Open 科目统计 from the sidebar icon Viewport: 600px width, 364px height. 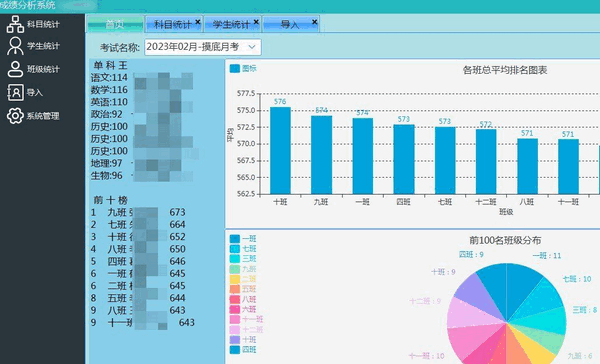(x=15, y=24)
